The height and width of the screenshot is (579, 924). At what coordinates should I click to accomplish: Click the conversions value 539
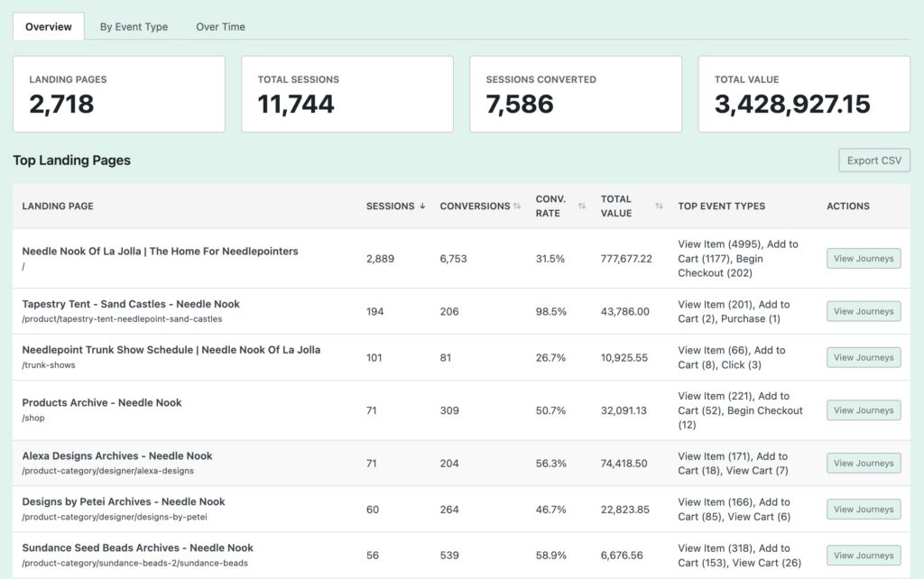coord(449,556)
